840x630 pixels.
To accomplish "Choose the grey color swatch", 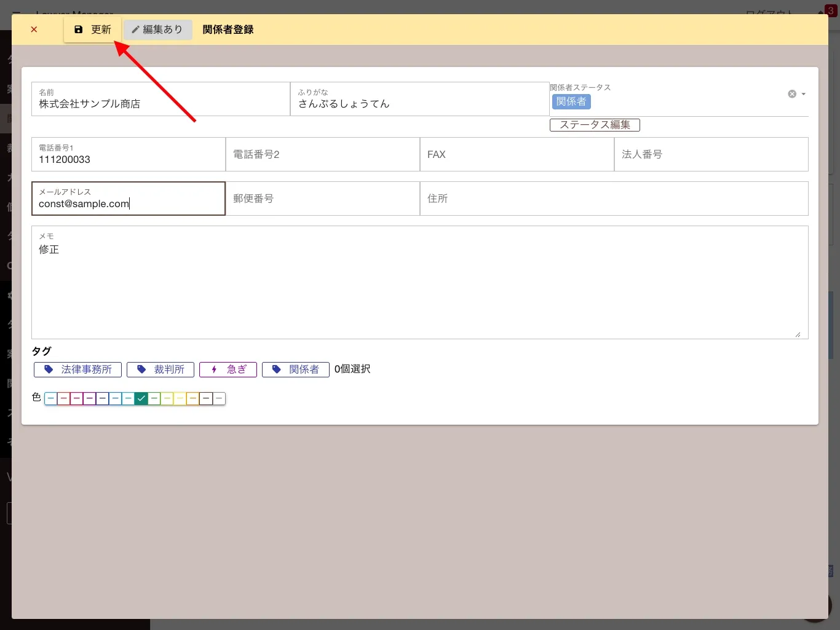I will [219, 399].
